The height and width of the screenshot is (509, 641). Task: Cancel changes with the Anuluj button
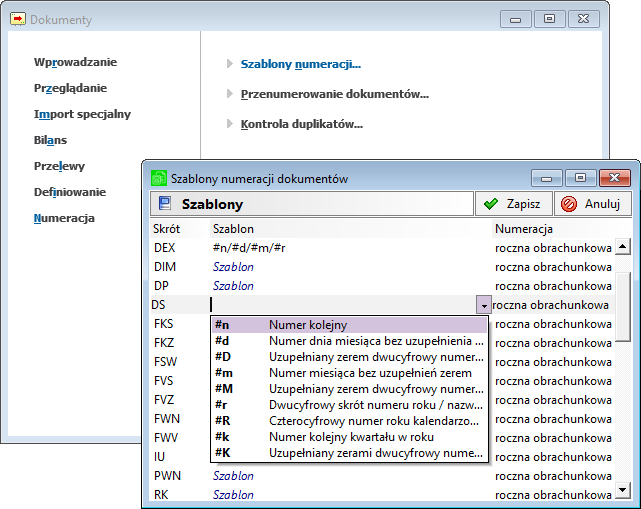[x=592, y=204]
